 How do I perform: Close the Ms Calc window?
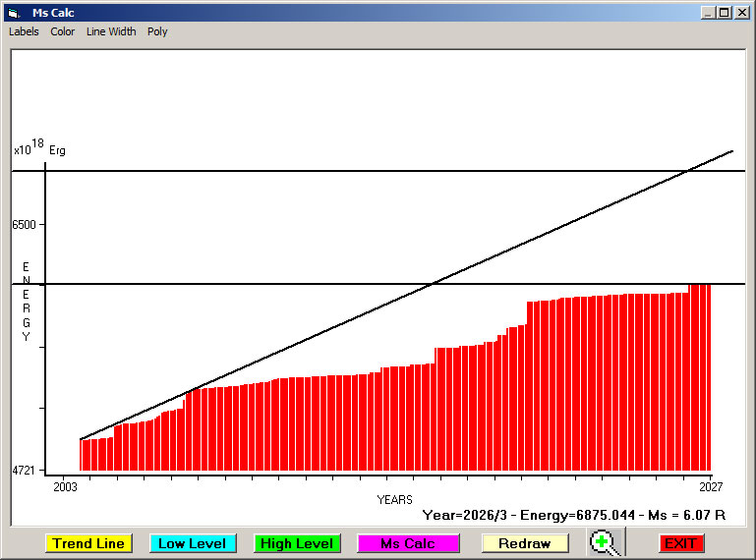[x=741, y=13]
